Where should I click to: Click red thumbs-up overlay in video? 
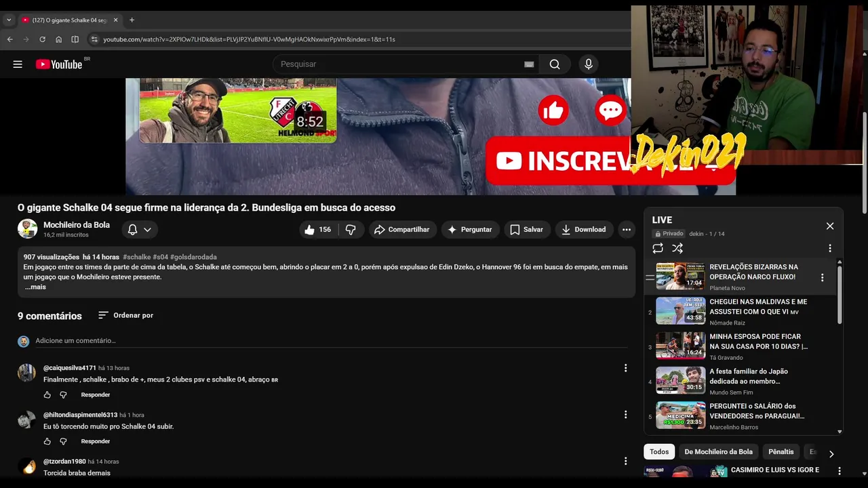tap(553, 110)
